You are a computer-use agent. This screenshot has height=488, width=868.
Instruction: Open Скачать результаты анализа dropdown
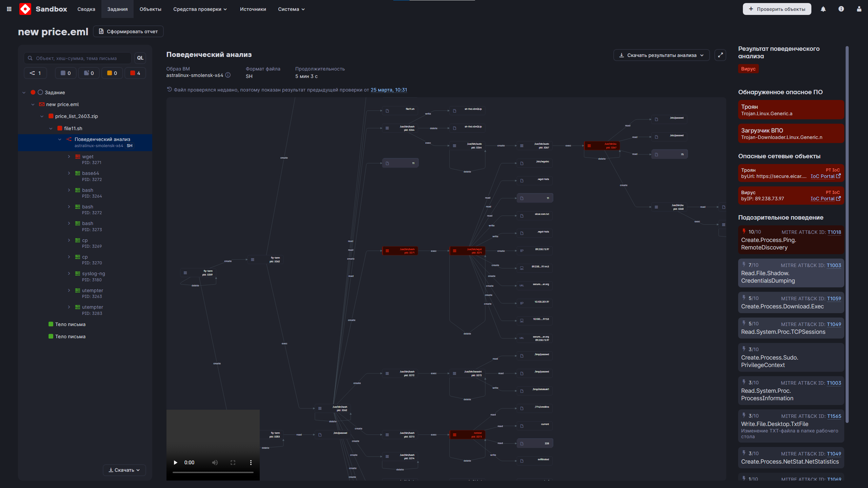[662, 55]
